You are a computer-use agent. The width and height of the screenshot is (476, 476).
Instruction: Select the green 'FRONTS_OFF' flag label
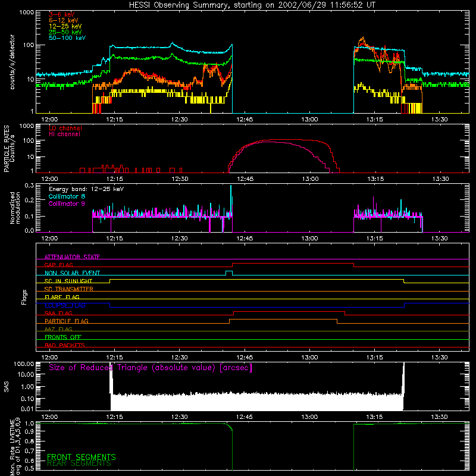coord(63,337)
